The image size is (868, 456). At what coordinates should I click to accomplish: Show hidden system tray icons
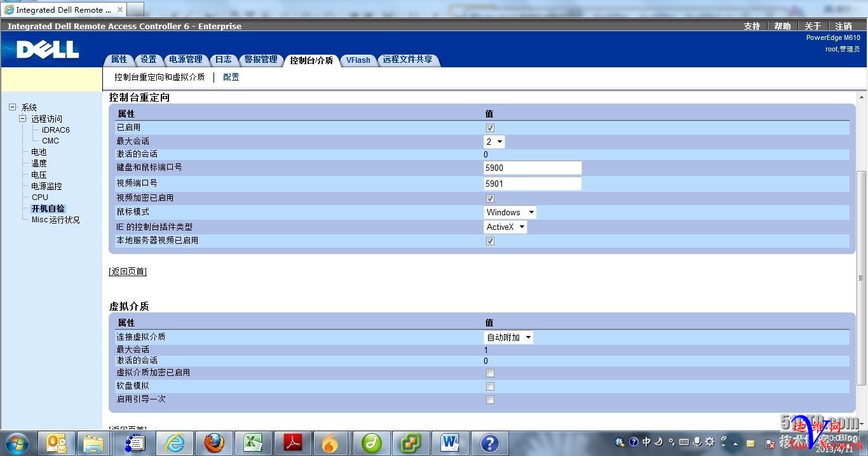pyautogui.click(x=736, y=443)
